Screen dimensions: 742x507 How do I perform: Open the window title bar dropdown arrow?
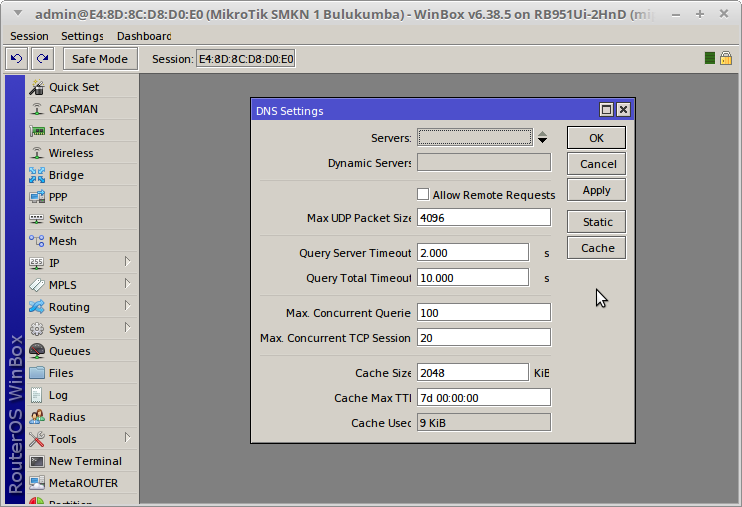[x=18, y=13]
